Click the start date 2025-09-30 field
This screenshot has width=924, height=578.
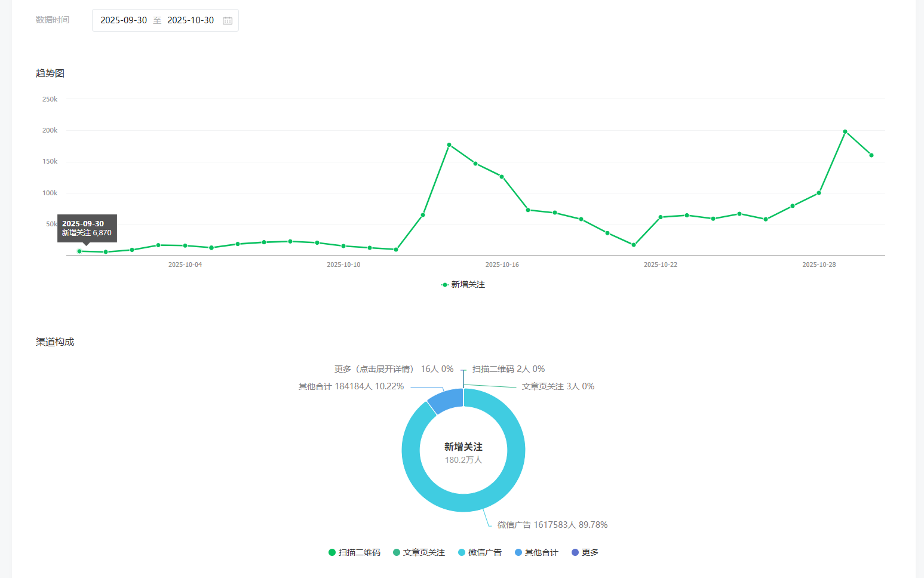[x=124, y=20]
